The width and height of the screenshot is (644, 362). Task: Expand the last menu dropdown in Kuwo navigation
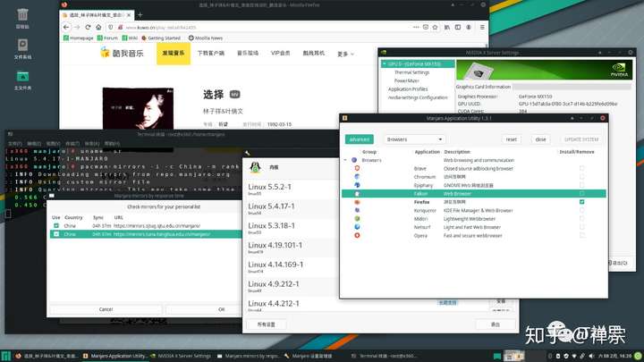[345, 54]
